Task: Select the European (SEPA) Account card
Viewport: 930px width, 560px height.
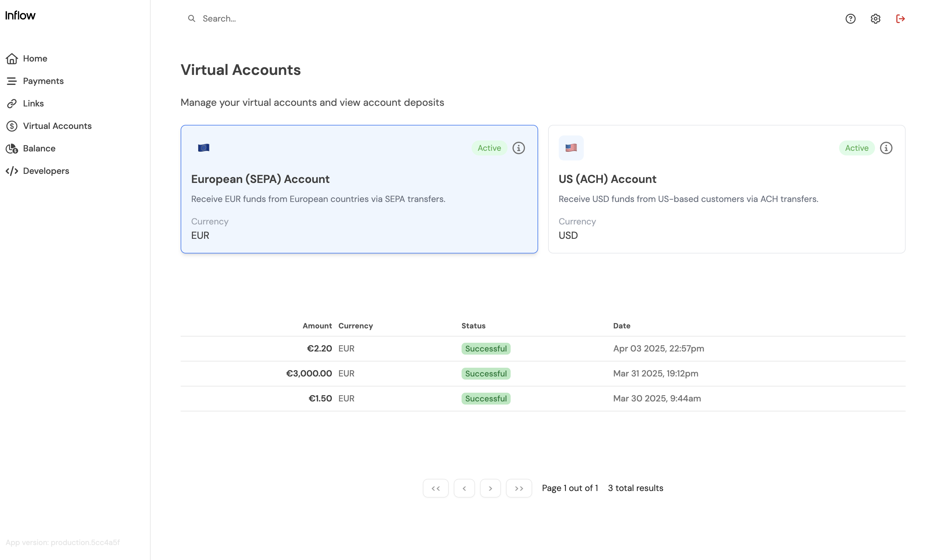Action: click(x=358, y=189)
